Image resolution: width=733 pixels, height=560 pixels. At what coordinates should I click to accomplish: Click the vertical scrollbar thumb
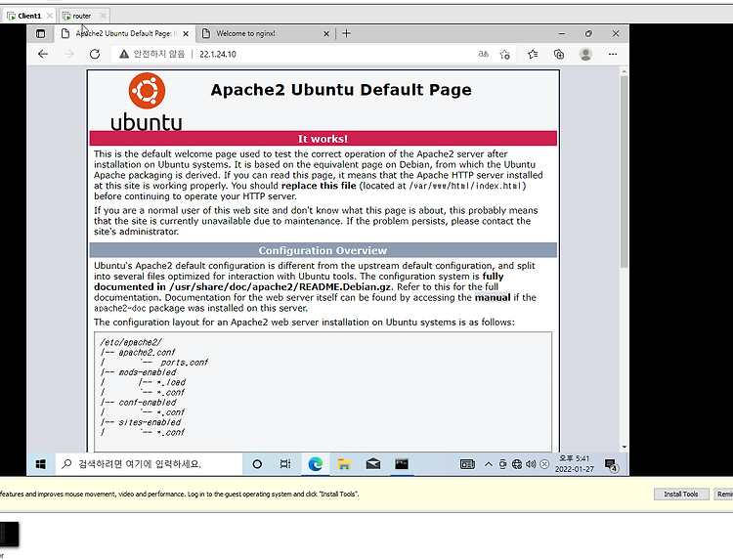625,172
